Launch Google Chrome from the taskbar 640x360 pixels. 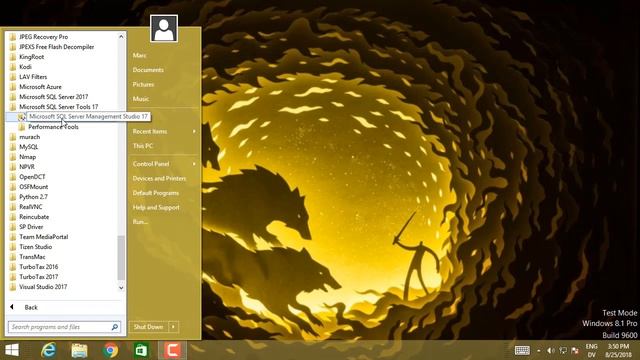tap(110, 350)
